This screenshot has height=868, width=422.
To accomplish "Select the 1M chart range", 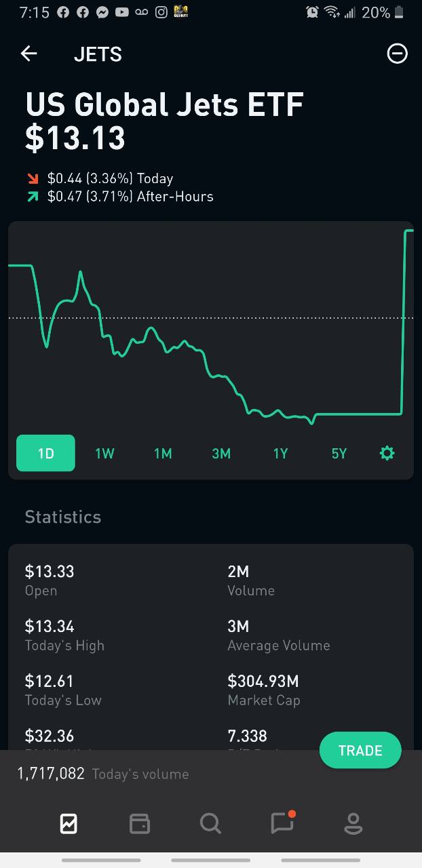I will pos(163,454).
